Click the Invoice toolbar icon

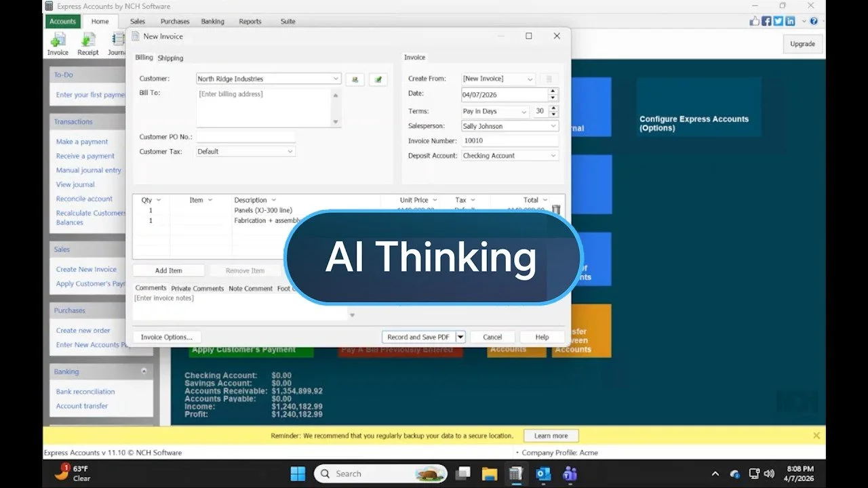click(x=58, y=44)
